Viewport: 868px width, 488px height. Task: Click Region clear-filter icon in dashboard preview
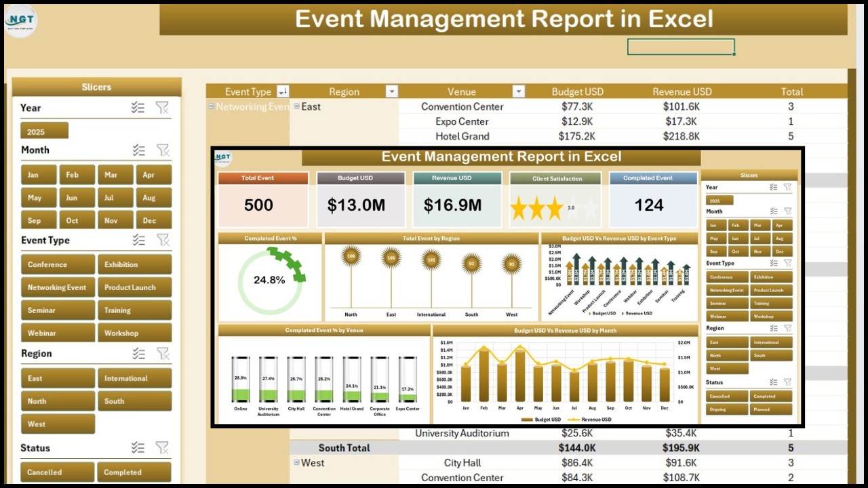[787, 328]
